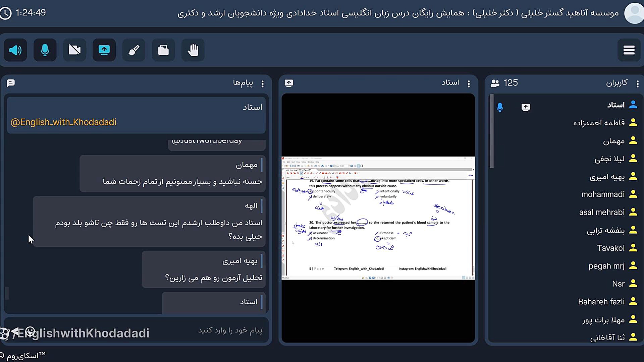
Task: Click the chat bubble icon in messages header
Action: tap(11, 83)
